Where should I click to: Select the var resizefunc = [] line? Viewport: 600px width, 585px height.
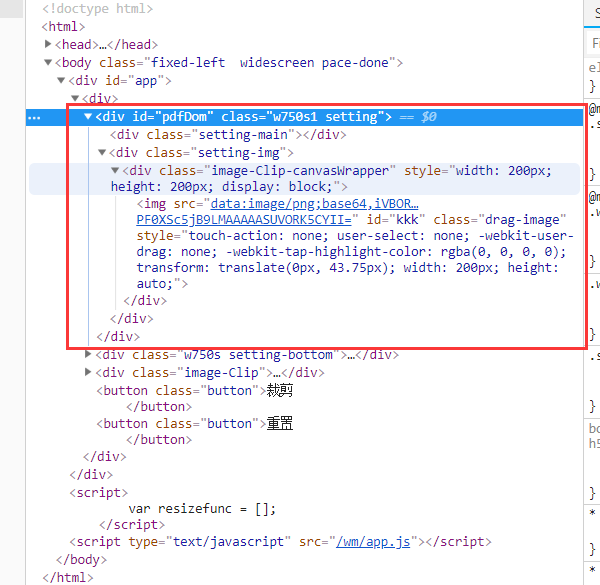coord(202,509)
